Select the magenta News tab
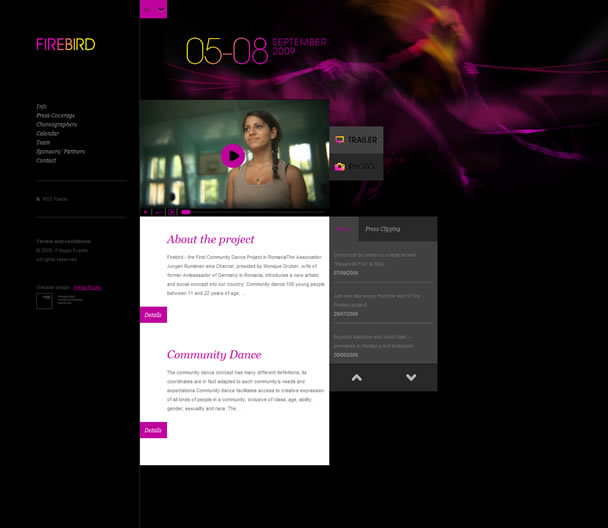The height and width of the screenshot is (528, 608). 344,229
